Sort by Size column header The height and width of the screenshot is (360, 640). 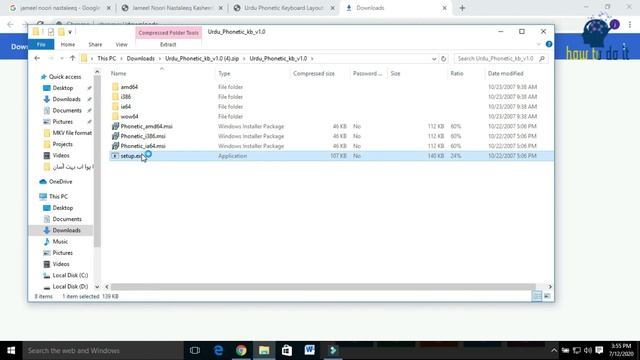(x=395, y=73)
